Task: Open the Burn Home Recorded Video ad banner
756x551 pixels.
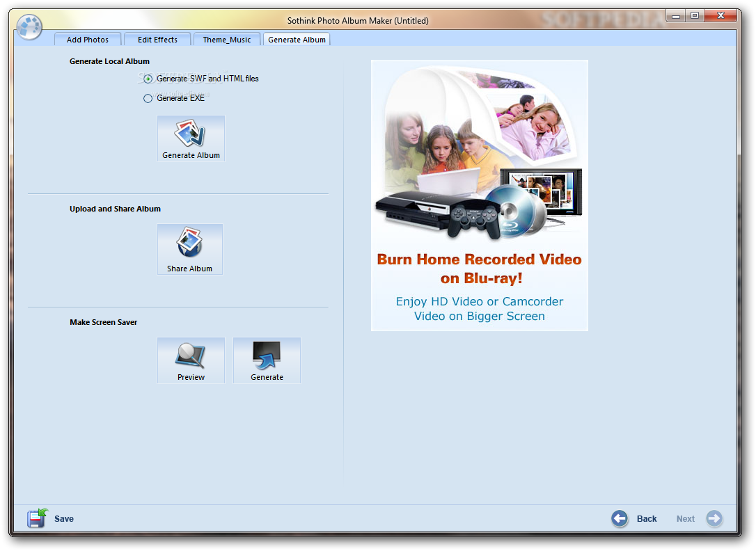Action: pos(479,195)
